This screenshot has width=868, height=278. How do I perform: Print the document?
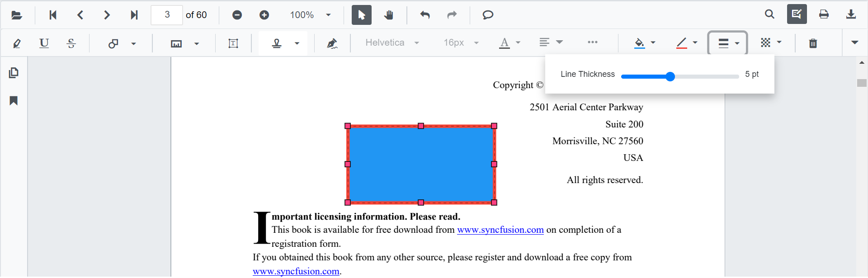[824, 14]
